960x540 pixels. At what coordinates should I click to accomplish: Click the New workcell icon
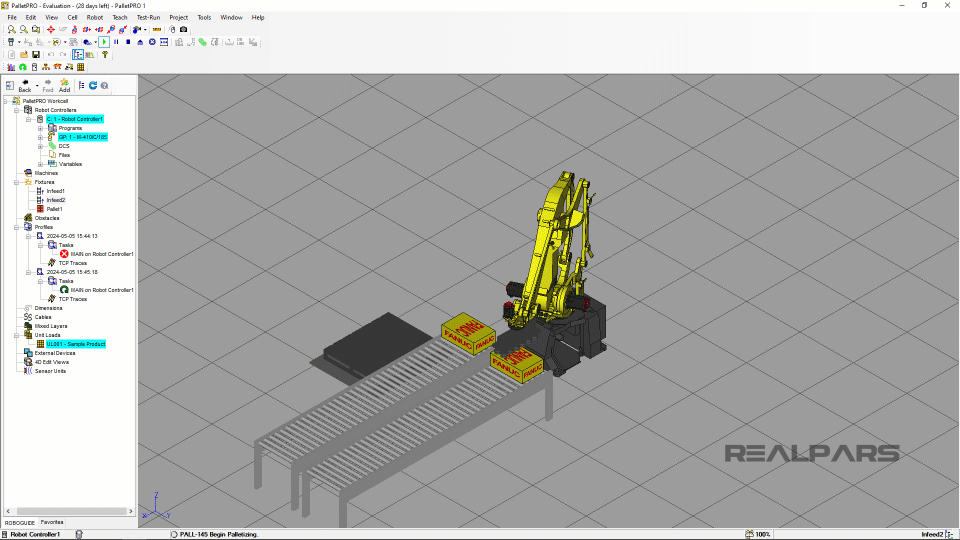point(12,55)
